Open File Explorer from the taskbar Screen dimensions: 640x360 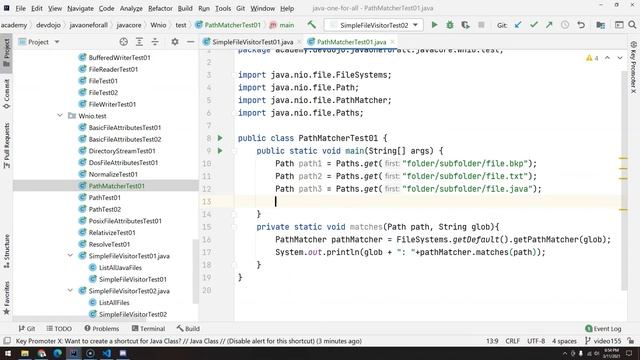(25, 353)
